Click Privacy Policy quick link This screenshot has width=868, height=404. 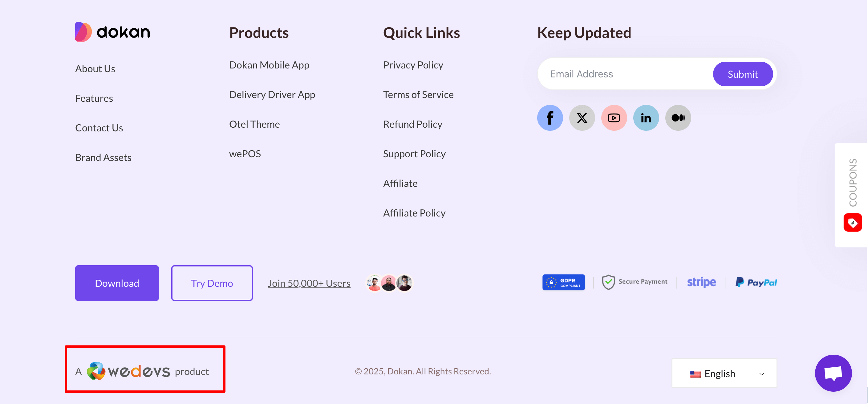coord(413,65)
